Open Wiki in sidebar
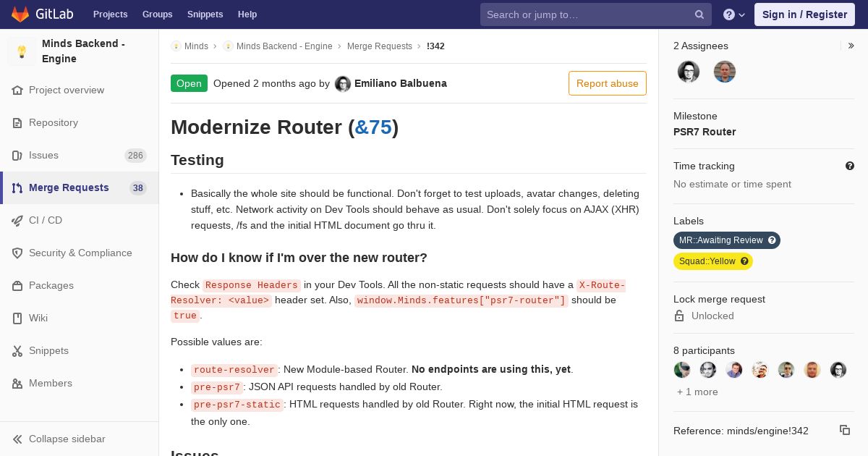The image size is (868, 456). (x=38, y=318)
